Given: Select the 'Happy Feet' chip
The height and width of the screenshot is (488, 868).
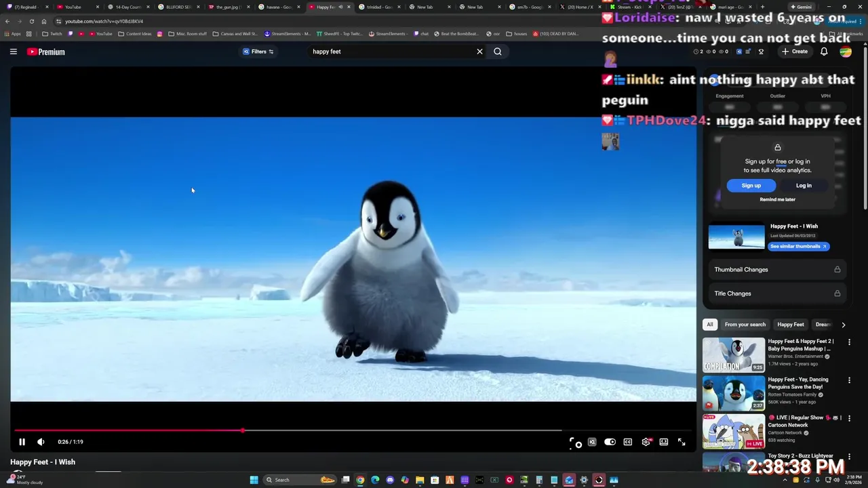Looking at the screenshot, I should click(791, 325).
